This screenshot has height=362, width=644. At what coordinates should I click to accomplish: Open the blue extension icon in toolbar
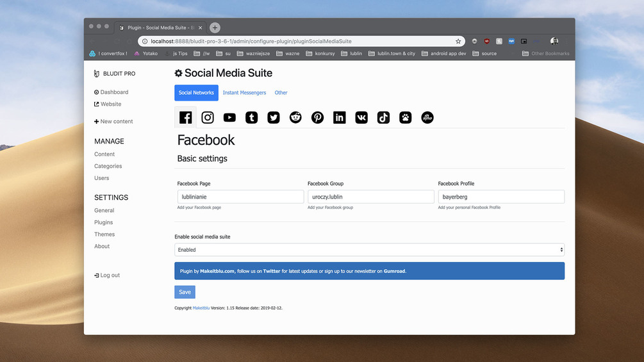coord(511,41)
